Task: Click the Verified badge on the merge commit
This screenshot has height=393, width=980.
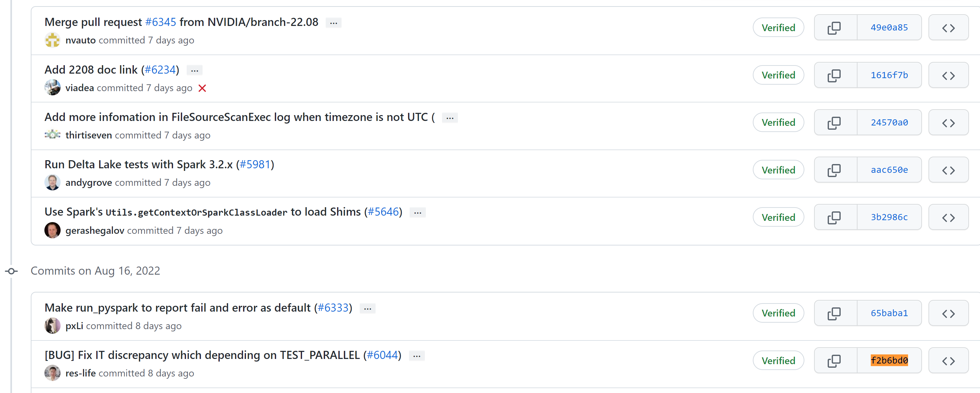Action: tap(778, 28)
